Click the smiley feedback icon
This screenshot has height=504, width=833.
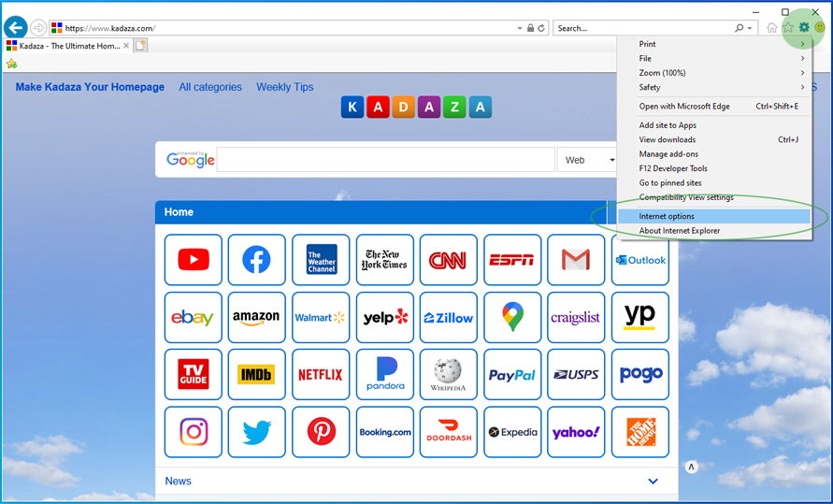(820, 28)
